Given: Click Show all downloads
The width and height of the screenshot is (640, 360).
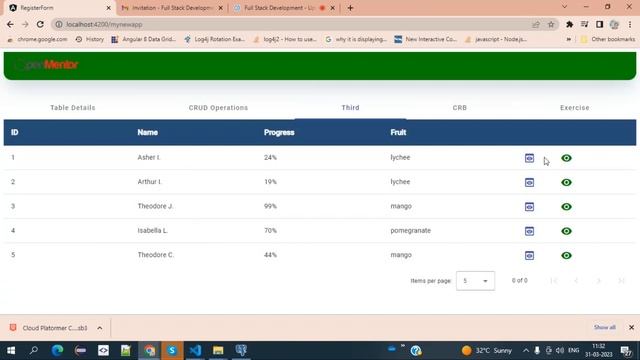Looking at the screenshot, I should pyautogui.click(x=604, y=327).
